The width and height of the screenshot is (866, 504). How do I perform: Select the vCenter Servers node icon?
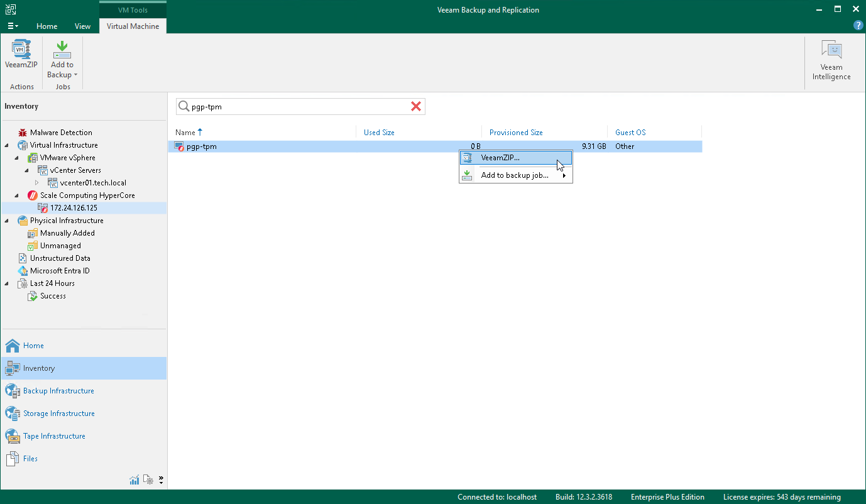pyautogui.click(x=43, y=170)
